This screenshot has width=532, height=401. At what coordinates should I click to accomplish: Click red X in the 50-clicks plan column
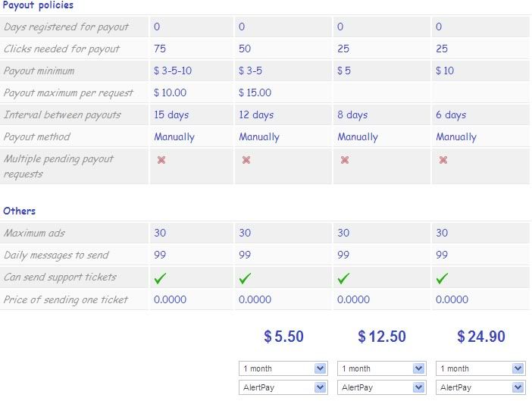[x=246, y=160]
